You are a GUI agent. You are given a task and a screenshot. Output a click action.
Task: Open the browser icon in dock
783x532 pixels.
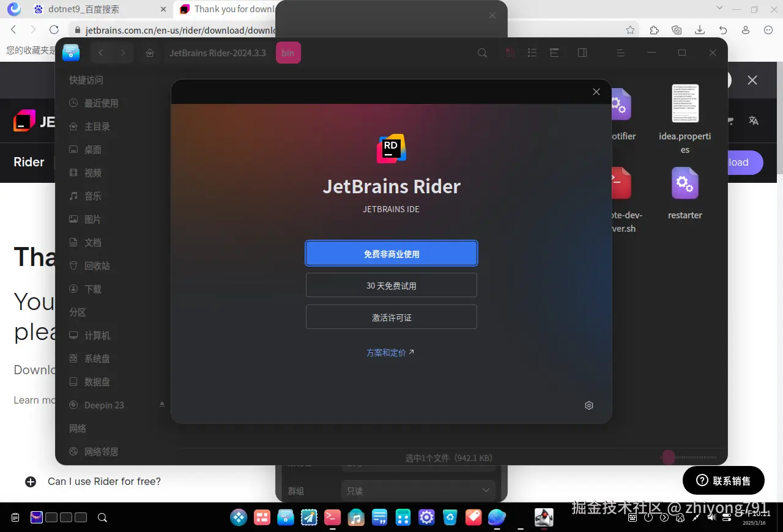point(497,517)
